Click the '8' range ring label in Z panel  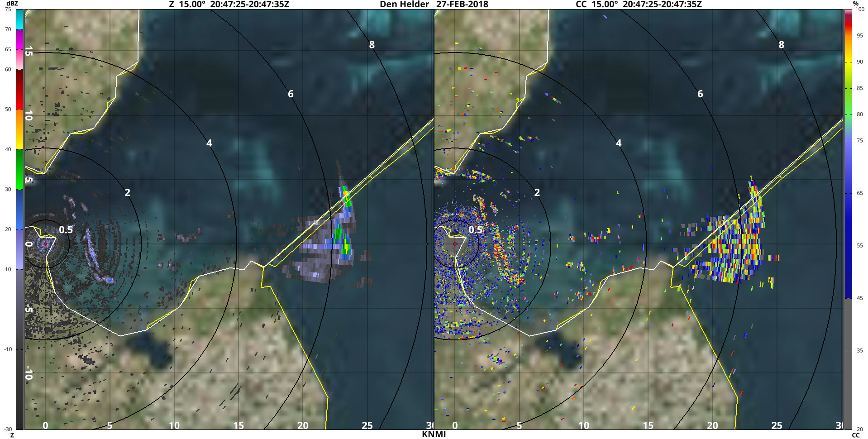372,45
